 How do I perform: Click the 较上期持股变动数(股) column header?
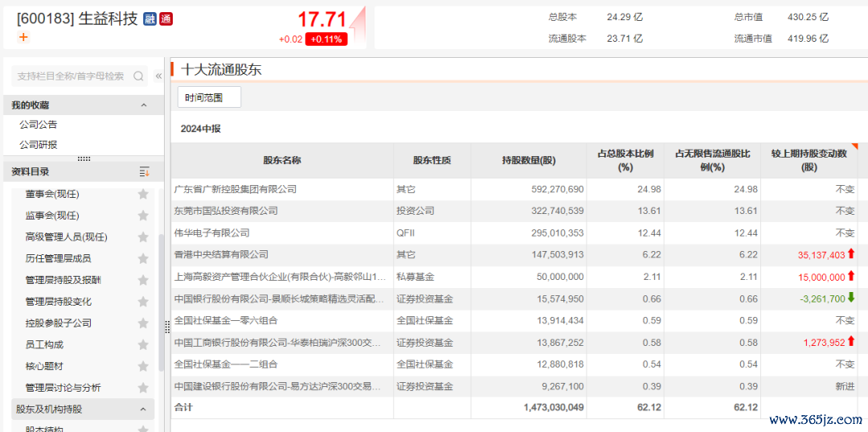click(809, 161)
